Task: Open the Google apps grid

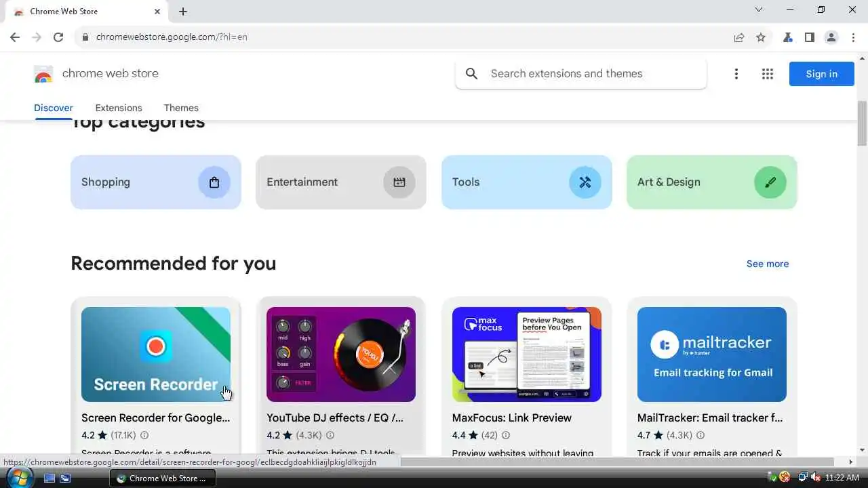Action: (x=768, y=74)
